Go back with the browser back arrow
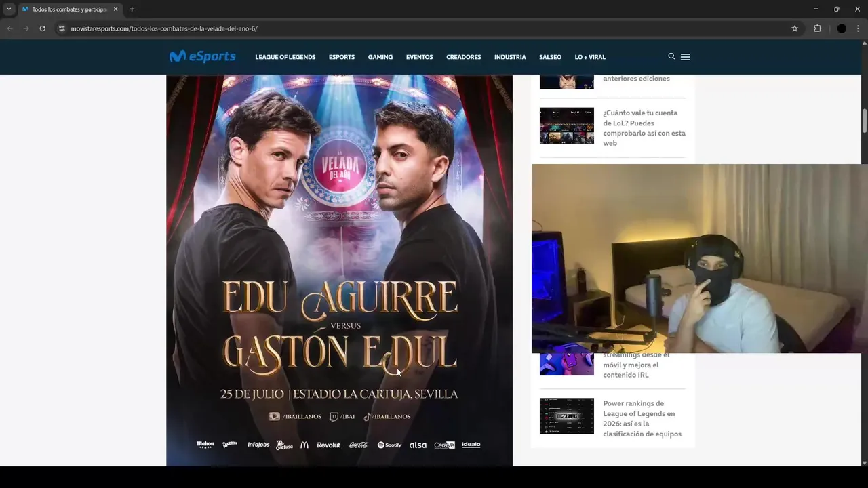The image size is (868, 488). click(x=9, y=28)
